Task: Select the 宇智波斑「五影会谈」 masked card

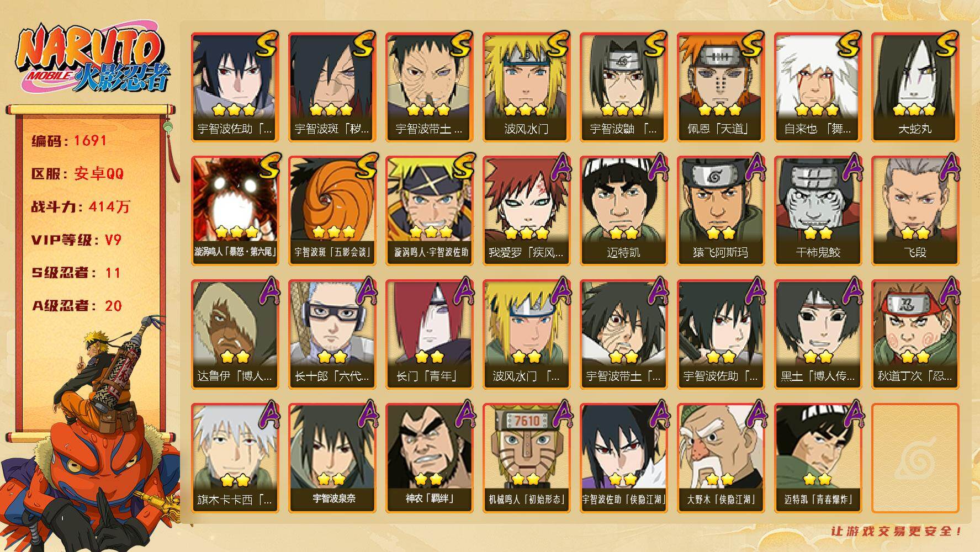Action: [332, 210]
